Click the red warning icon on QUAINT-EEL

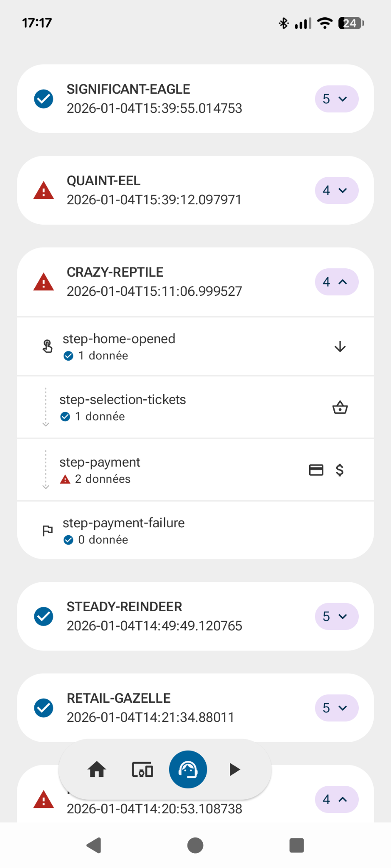pyautogui.click(x=44, y=190)
